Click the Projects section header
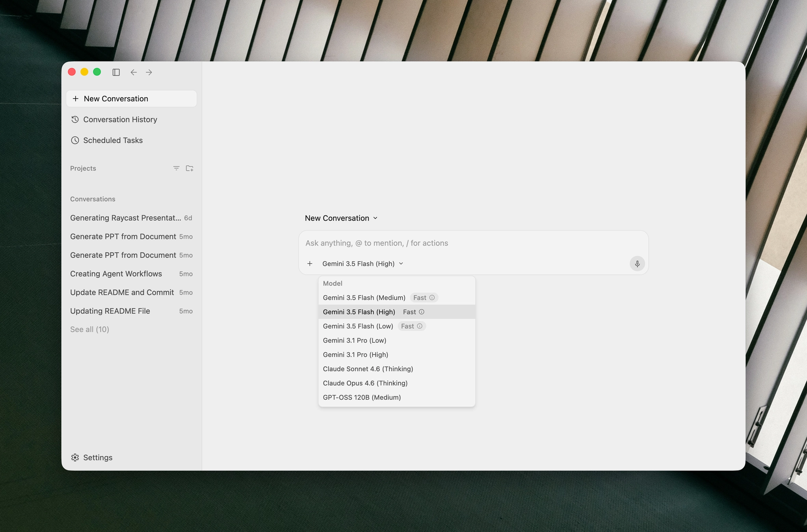This screenshot has width=807, height=532. (83, 168)
